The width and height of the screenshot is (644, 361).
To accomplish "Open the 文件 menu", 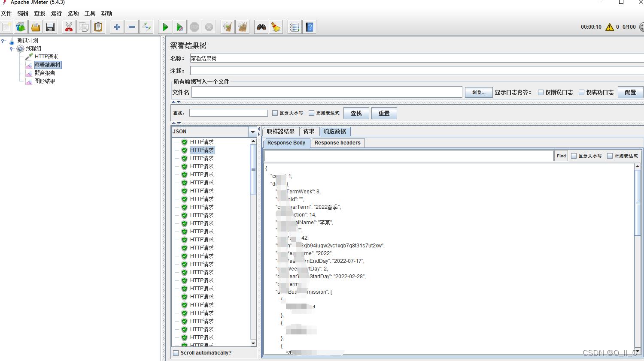I will (x=6, y=13).
